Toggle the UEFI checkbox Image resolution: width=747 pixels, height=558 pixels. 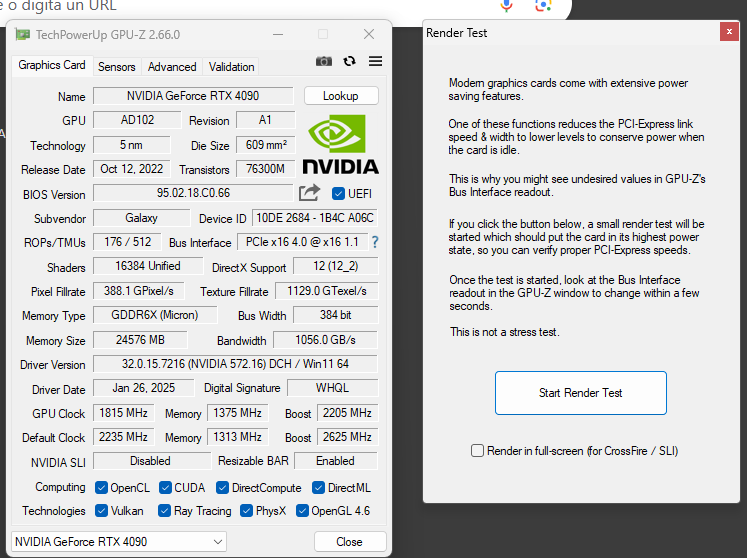click(x=338, y=193)
